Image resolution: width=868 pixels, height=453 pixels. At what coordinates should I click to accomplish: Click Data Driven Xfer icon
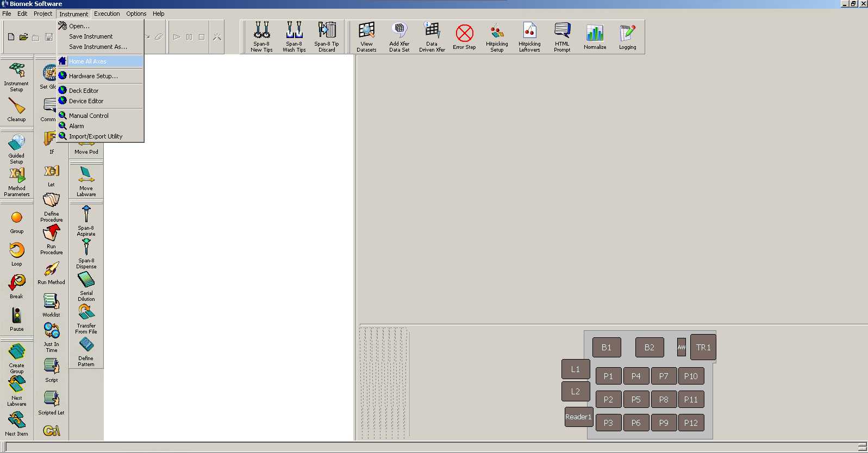click(432, 37)
